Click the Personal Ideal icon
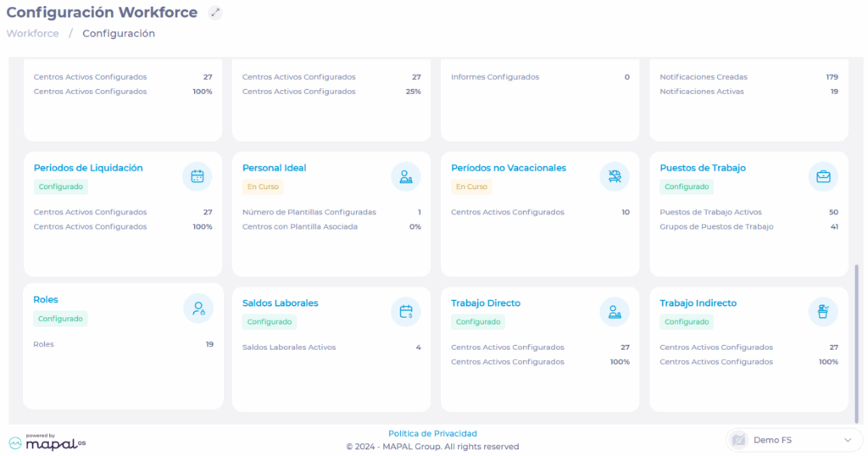Image resolution: width=868 pixels, height=456 pixels. click(406, 176)
